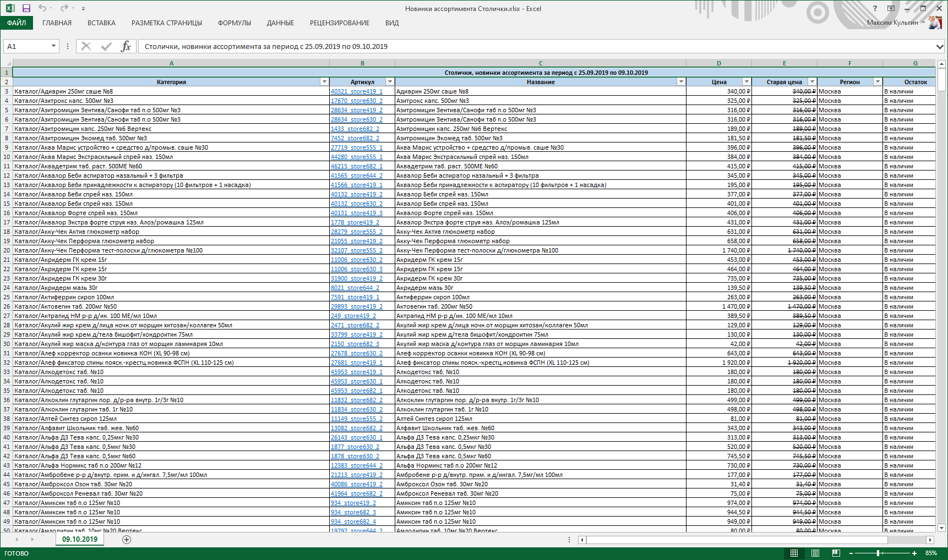Open the ВИД ribbon tab
The width and height of the screenshot is (948, 560).
pos(392,23)
